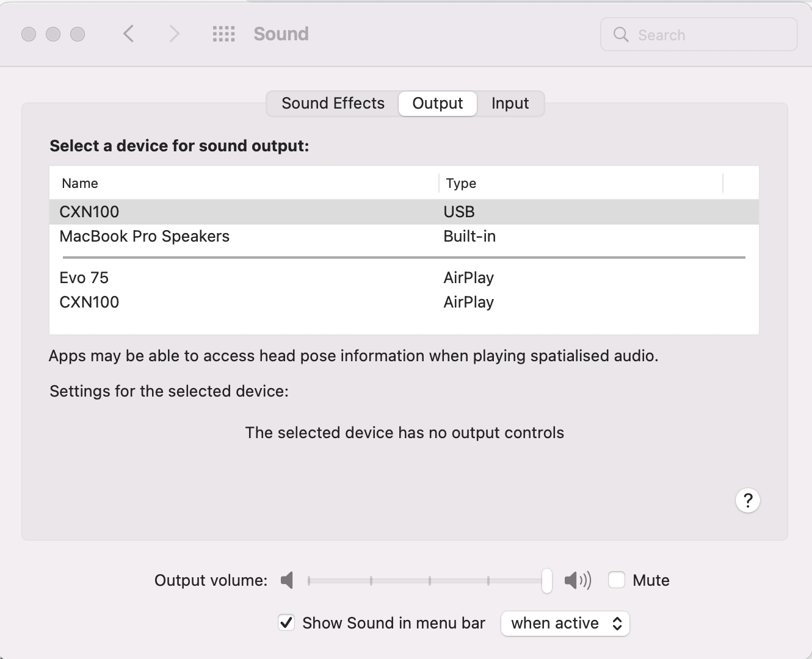Image resolution: width=812 pixels, height=659 pixels.
Task: Open the 'when active' dropdown
Action: click(564, 623)
